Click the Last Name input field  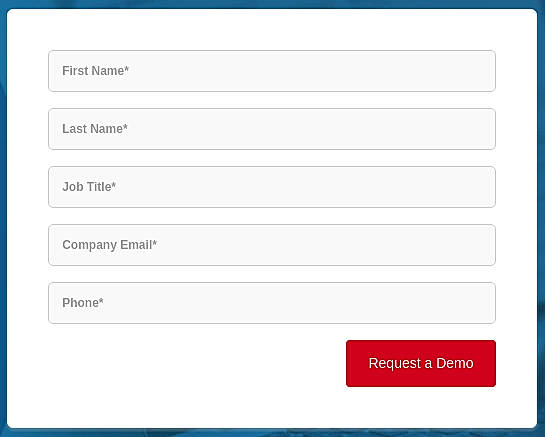click(x=272, y=129)
